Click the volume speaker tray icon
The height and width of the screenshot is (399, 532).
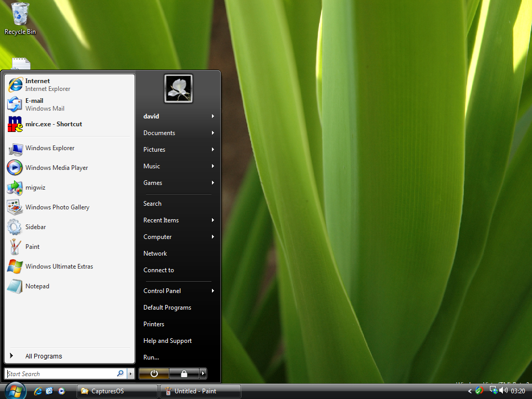pyautogui.click(x=503, y=391)
